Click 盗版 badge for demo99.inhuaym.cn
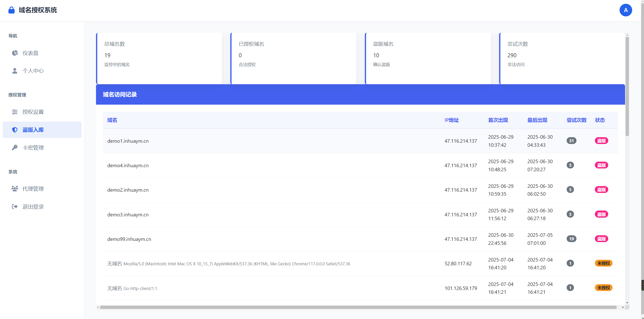 point(601,239)
